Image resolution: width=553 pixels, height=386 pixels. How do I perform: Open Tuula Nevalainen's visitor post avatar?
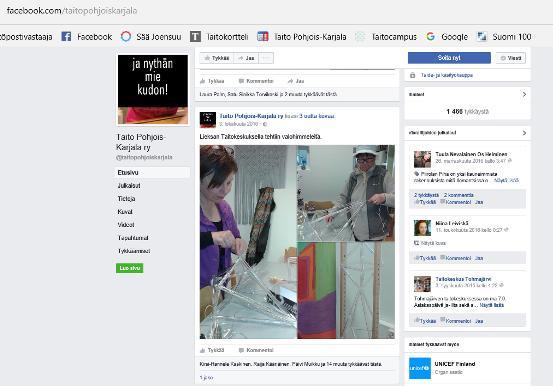point(422,159)
